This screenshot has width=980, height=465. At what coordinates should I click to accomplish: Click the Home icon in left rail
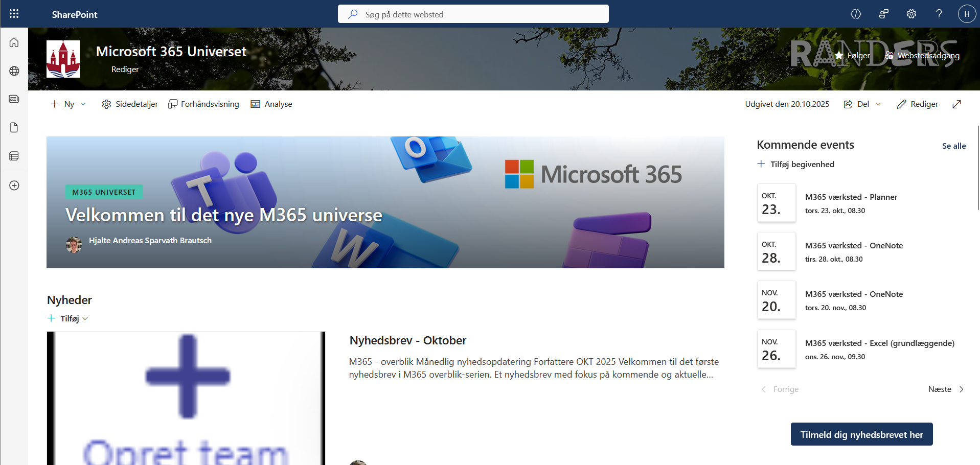click(x=14, y=42)
